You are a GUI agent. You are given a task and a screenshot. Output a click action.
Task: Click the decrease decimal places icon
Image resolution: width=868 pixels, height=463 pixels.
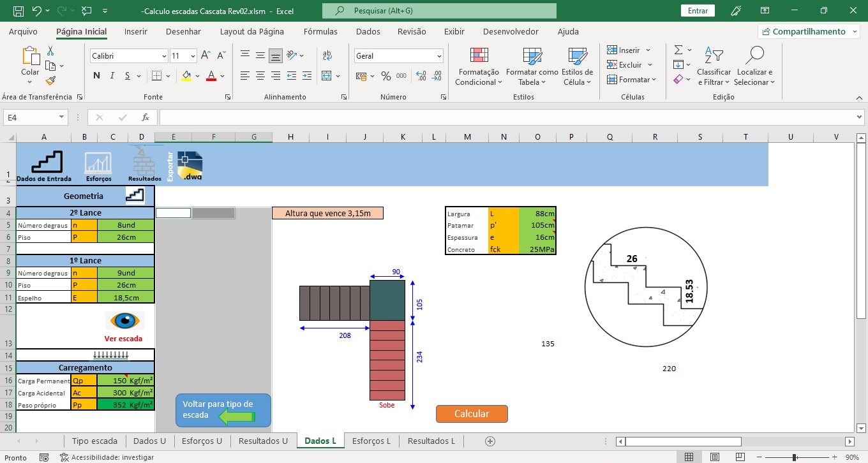437,76
